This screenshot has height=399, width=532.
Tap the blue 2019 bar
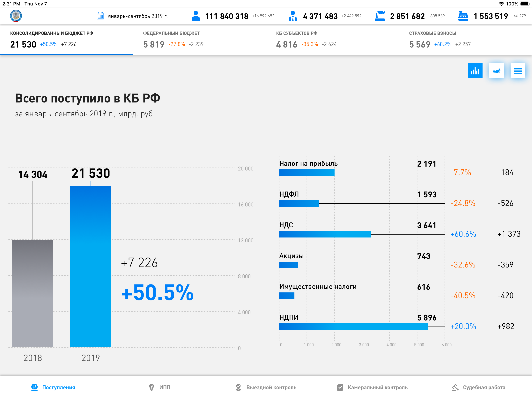click(x=90, y=266)
